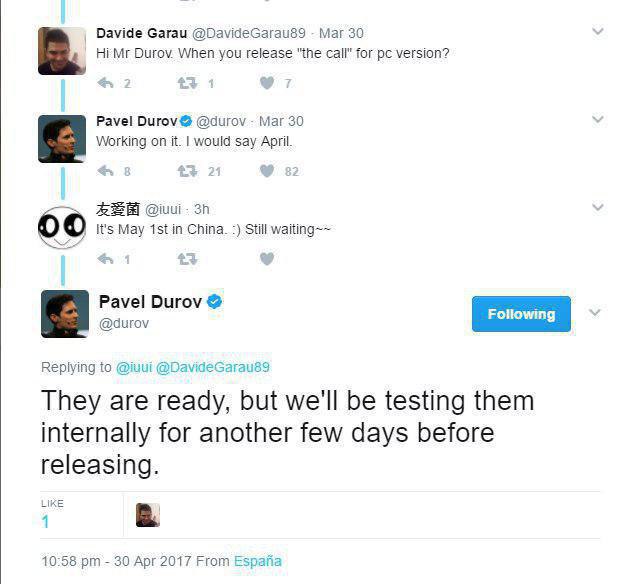Open the España location link
The width and height of the screenshot is (628, 584).
click(x=258, y=561)
